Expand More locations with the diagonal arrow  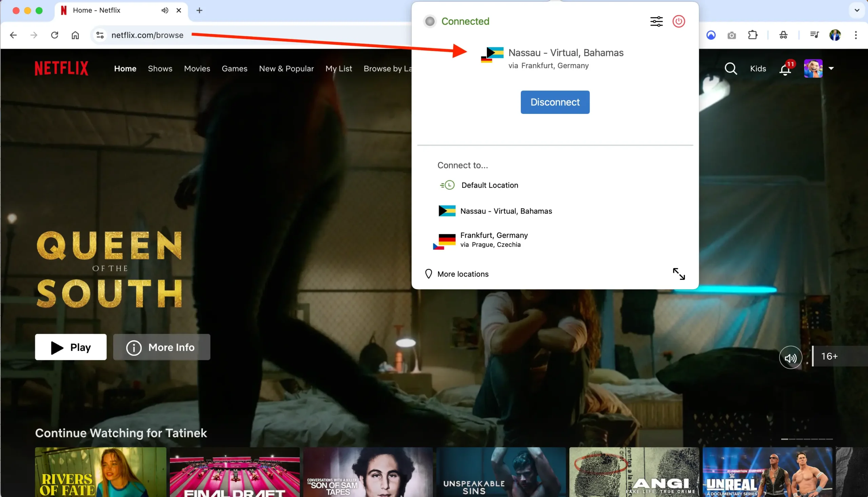[679, 274]
